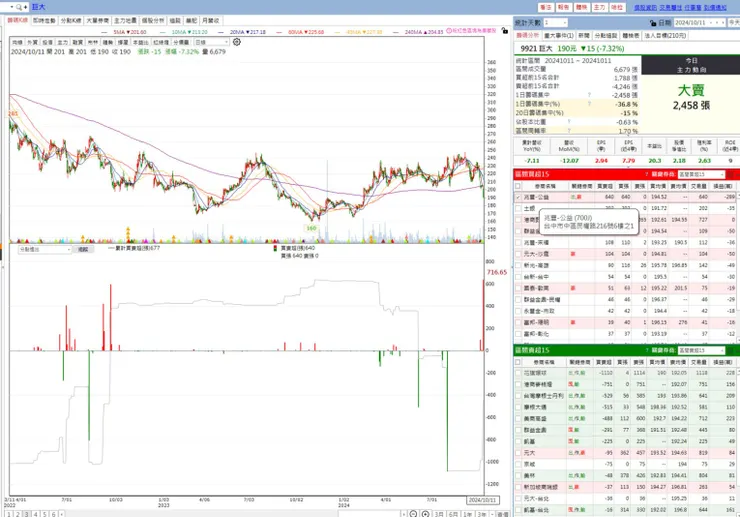Go to page 3 at bottom left
Image resolution: width=740 pixels, height=517 pixels.
click(26, 514)
